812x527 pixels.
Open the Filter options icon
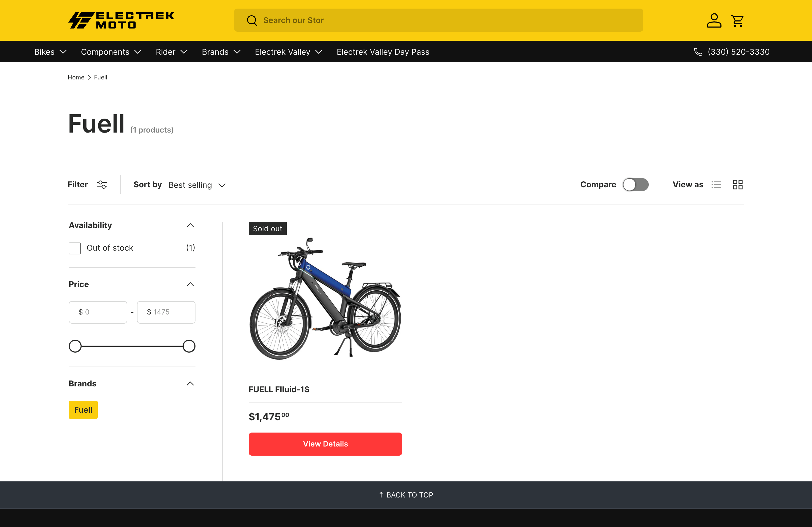(102, 184)
